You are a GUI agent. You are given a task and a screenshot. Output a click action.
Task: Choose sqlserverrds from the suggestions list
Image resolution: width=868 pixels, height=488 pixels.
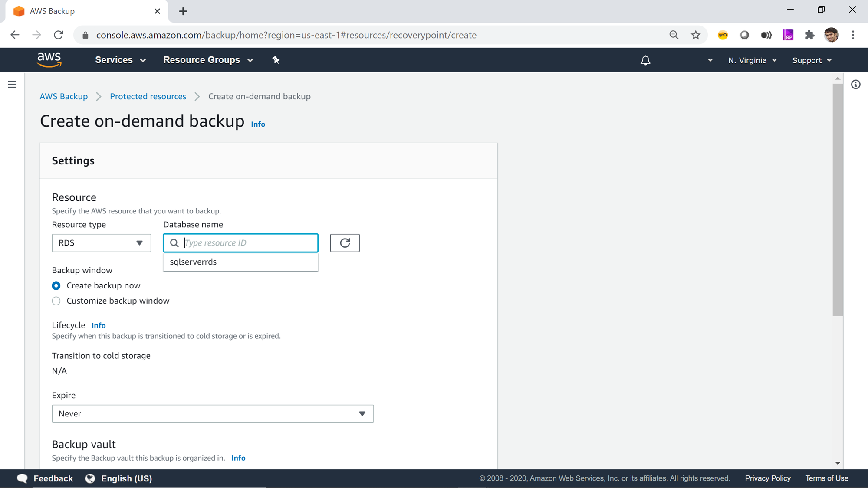pyautogui.click(x=193, y=262)
